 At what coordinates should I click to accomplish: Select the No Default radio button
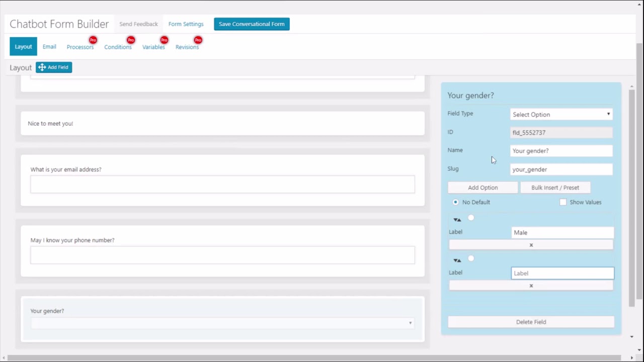click(x=455, y=202)
